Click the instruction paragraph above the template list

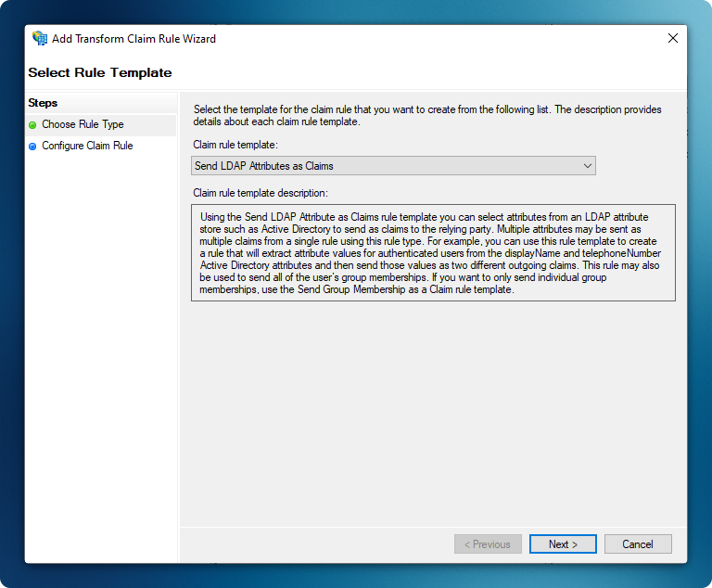pyautogui.click(x=427, y=115)
